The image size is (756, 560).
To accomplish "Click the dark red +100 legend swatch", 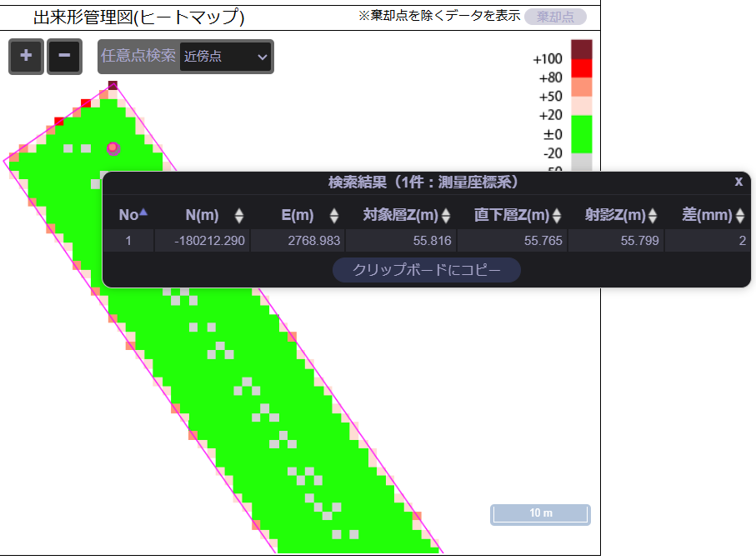I will [x=582, y=50].
